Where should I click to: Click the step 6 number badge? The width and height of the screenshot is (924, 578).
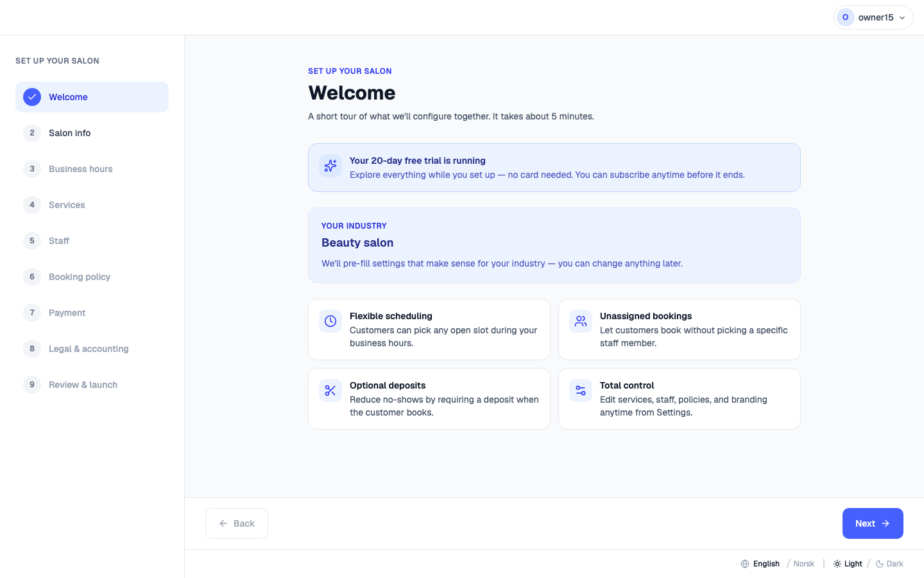pyautogui.click(x=32, y=277)
